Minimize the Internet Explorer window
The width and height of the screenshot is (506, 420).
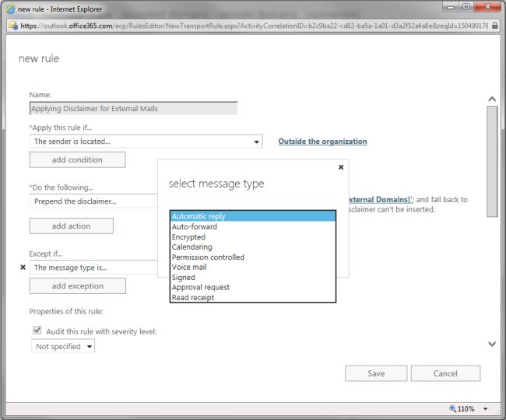[451, 6]
